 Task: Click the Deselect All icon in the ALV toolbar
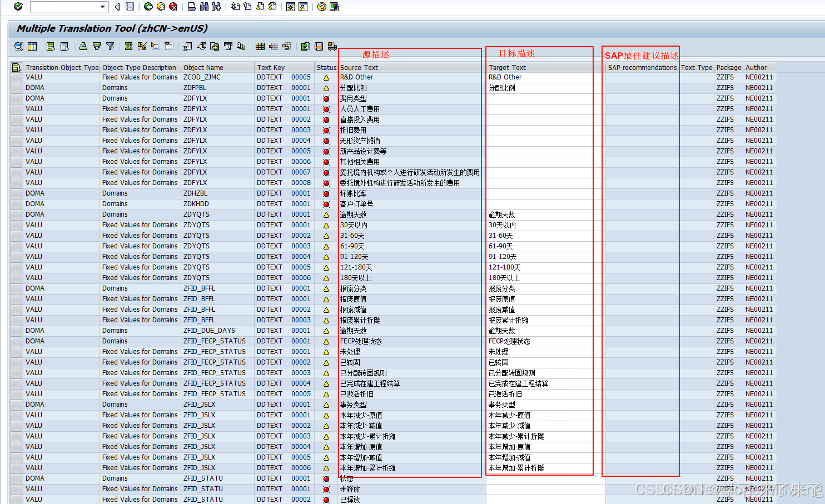[64, 46]
